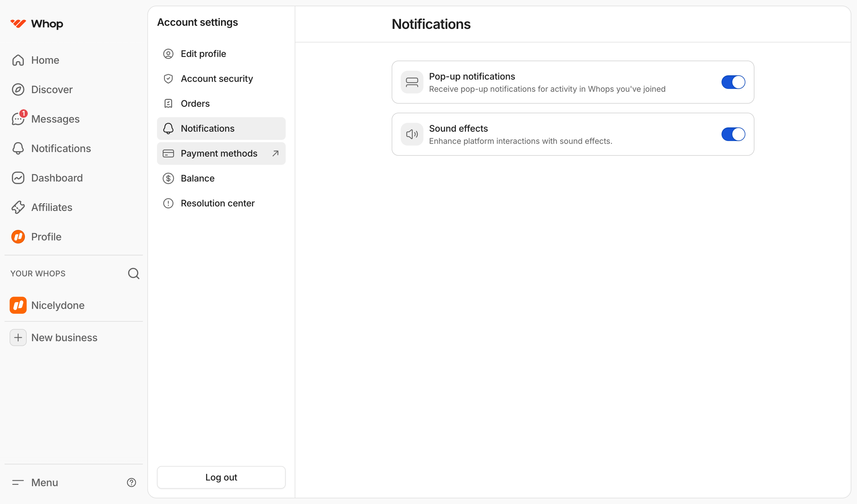The width and height of the screenshot is (857, 504).
Task: Search your whops with the magnifier icon
Action: coord(134,273)
